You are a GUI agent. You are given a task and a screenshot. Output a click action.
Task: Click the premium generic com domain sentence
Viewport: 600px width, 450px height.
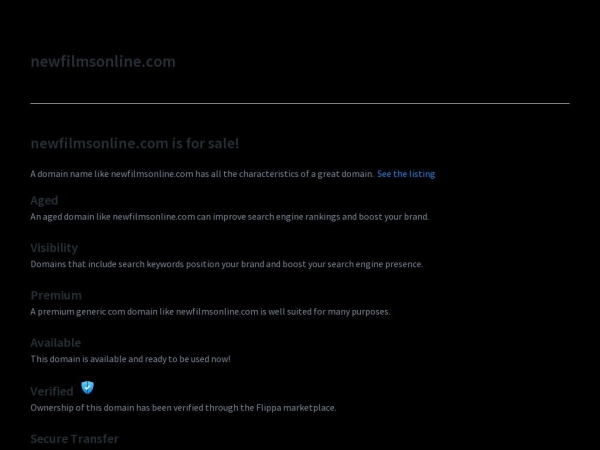[x=210, y=311]
